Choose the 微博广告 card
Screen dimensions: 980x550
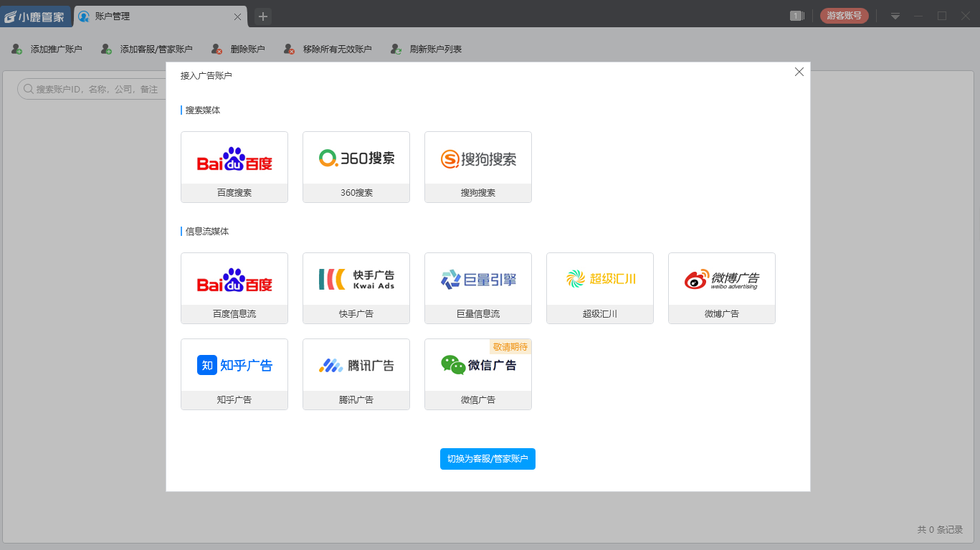point(722,288)
